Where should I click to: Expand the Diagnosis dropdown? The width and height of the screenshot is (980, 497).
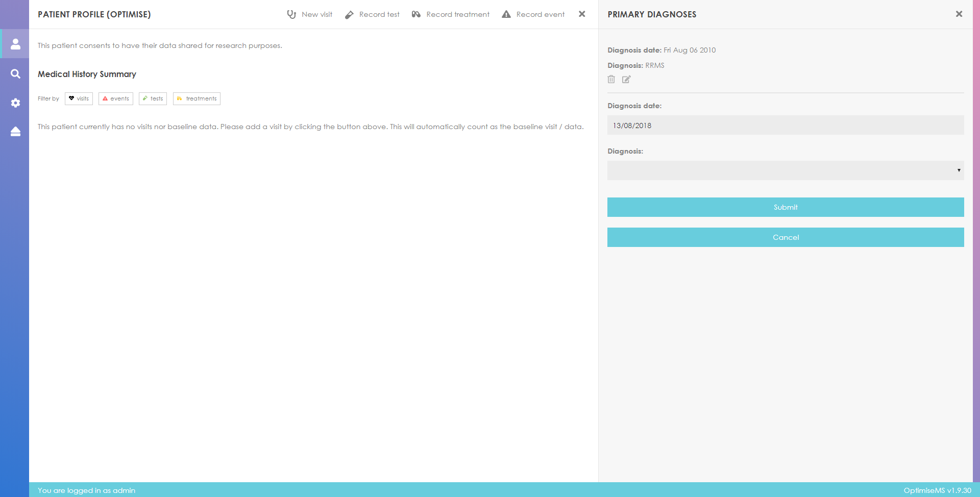click(x=785, y=170)
